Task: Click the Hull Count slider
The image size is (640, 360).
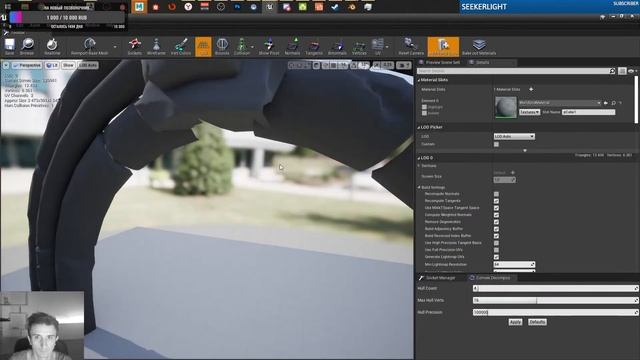Action: (556, 288)
